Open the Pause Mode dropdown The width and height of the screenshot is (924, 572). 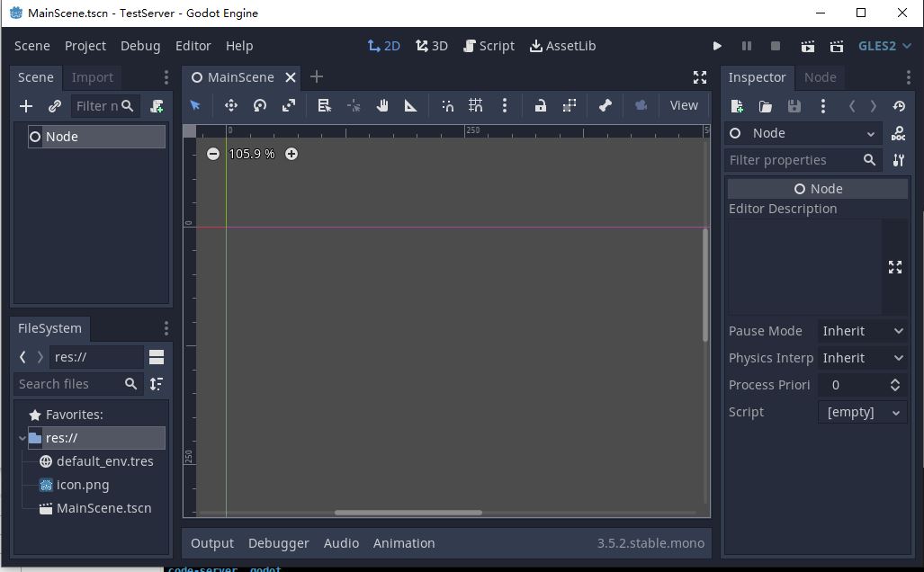(x=862, y=331)
